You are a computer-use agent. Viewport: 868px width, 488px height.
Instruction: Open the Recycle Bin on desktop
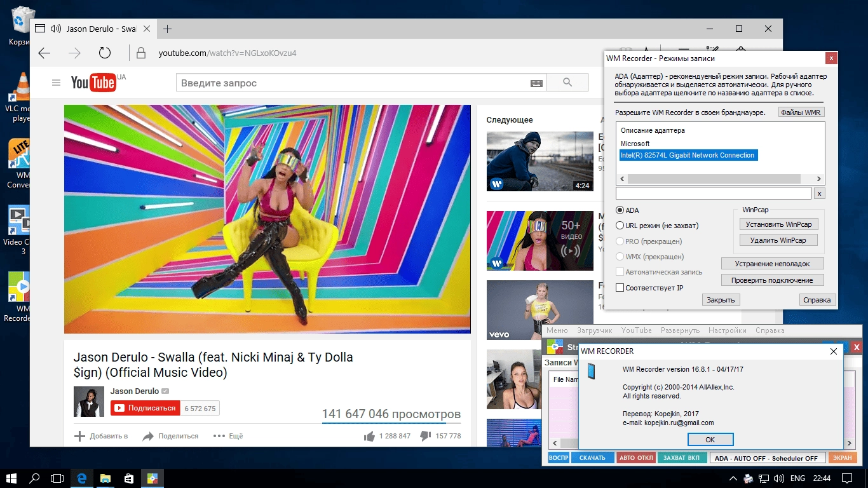click(x=19, y=26)
